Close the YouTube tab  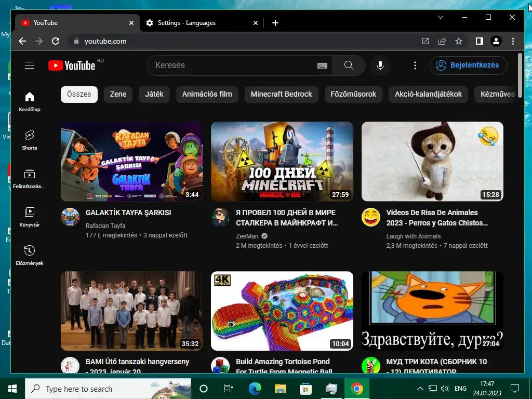coord(131,23)
